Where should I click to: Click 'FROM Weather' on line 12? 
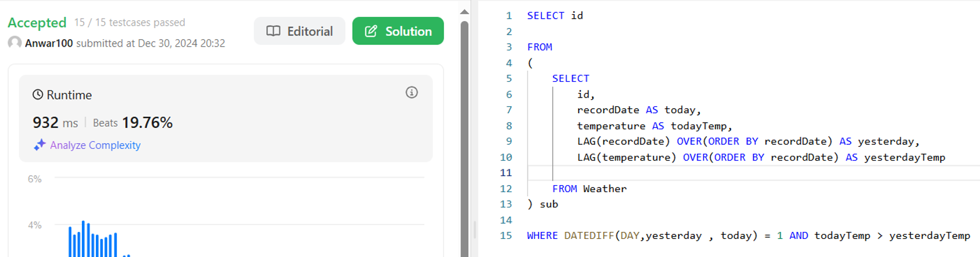(x=589, y=189)
